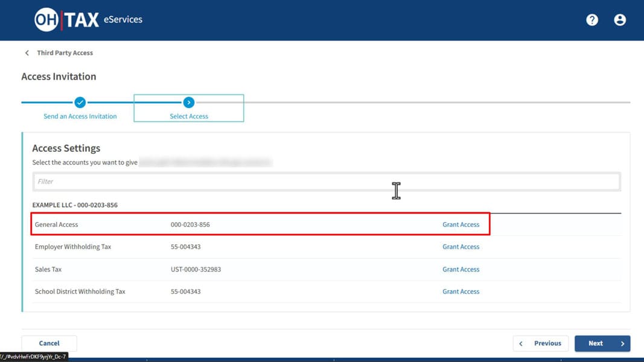
Task: Click the Previous button
Action: (541, 343)
